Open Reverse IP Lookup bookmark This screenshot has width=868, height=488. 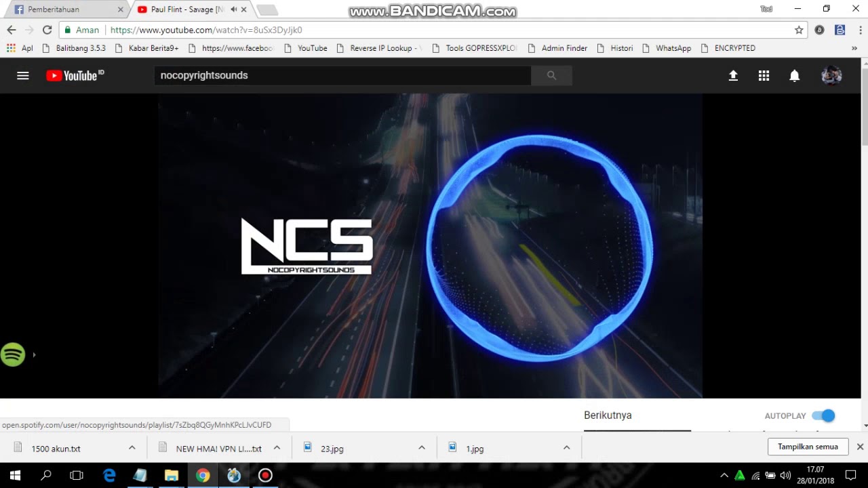coord(379,48)
